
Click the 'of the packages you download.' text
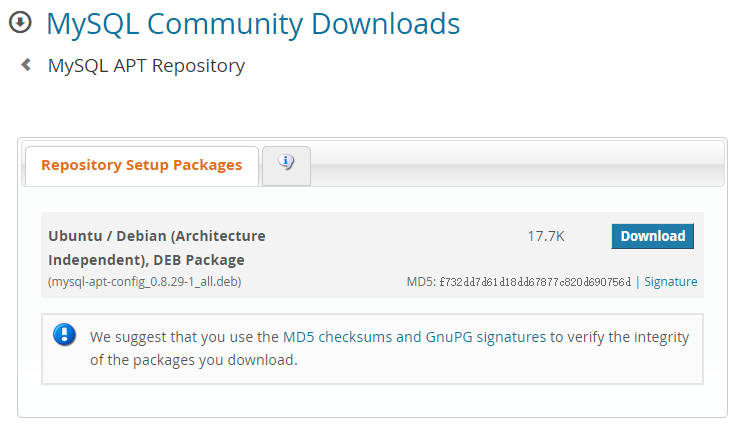(194, 360)
